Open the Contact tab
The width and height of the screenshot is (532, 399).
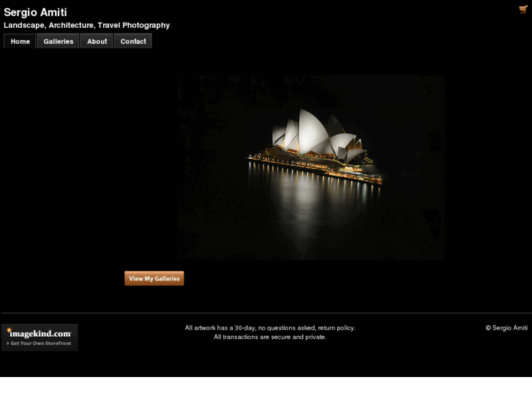click(x=133, y=41)
